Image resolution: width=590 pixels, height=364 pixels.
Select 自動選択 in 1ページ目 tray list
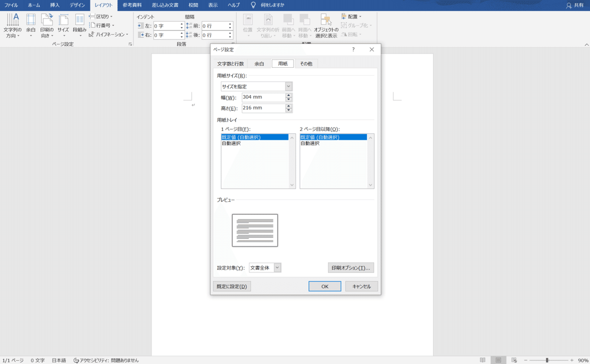point(255,143)
